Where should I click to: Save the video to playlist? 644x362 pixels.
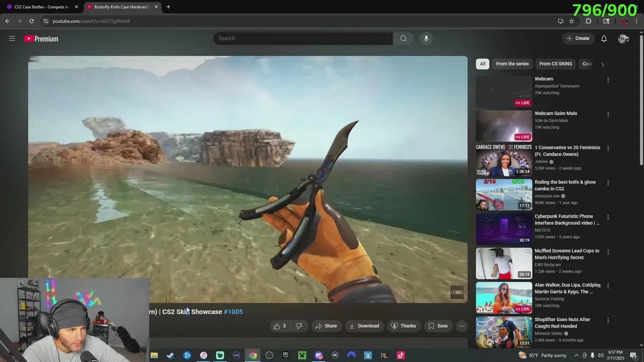click(x=438, y=326)
